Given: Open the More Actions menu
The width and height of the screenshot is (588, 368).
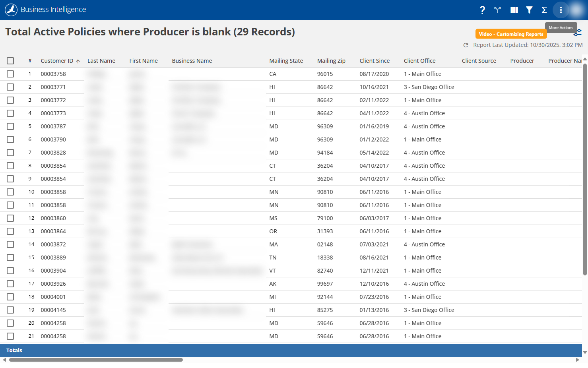Looking at the screenshot, I should click(x=561, y=10).
